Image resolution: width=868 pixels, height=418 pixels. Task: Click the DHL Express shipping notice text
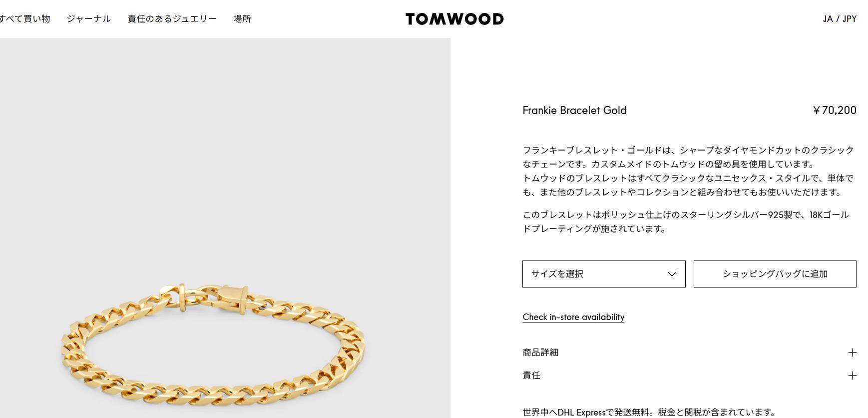pyautogui.click(x=649, y=412)
